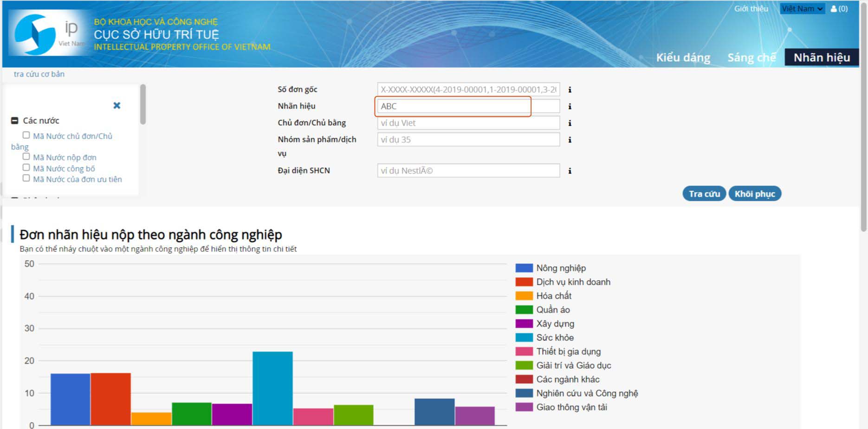
Task: Show info icon for Nhãn hiệu field
Action: point(570,106)
